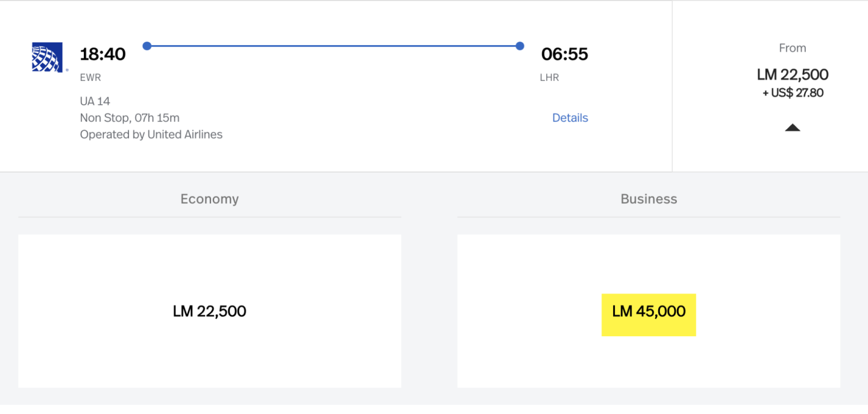Click the 06:55 arrival time
Image resolution: width=868 pixels, height=414 pixels.
564,54
